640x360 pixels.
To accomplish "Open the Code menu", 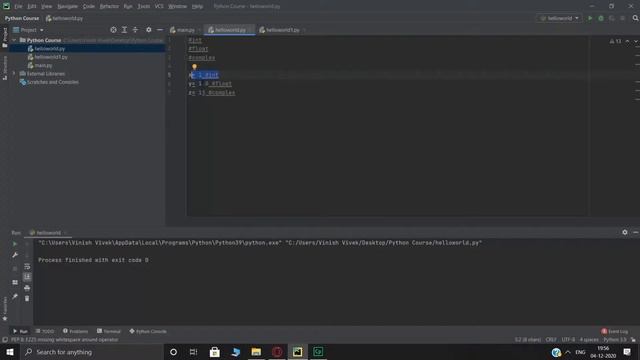I will [89, 6].
